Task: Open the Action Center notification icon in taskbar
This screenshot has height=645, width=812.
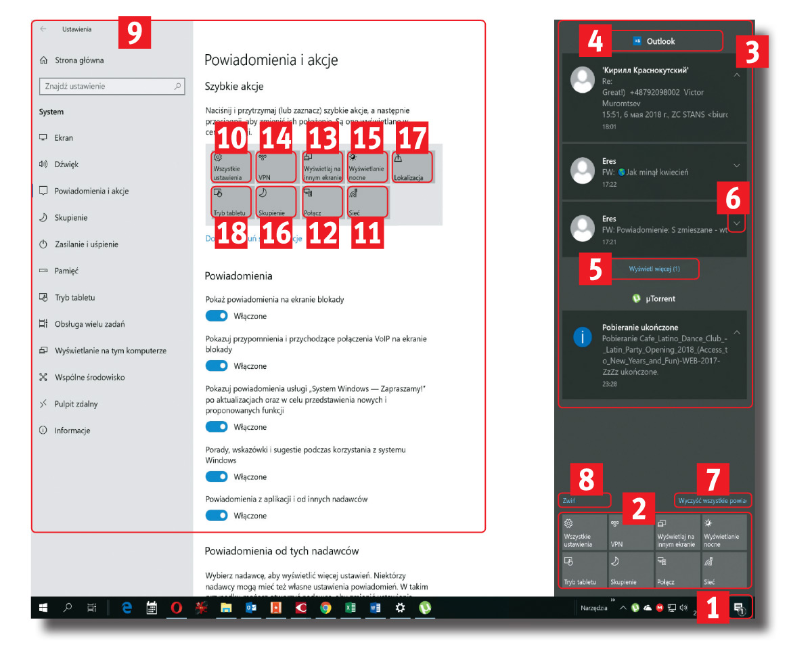Action: tap(740, 608)
